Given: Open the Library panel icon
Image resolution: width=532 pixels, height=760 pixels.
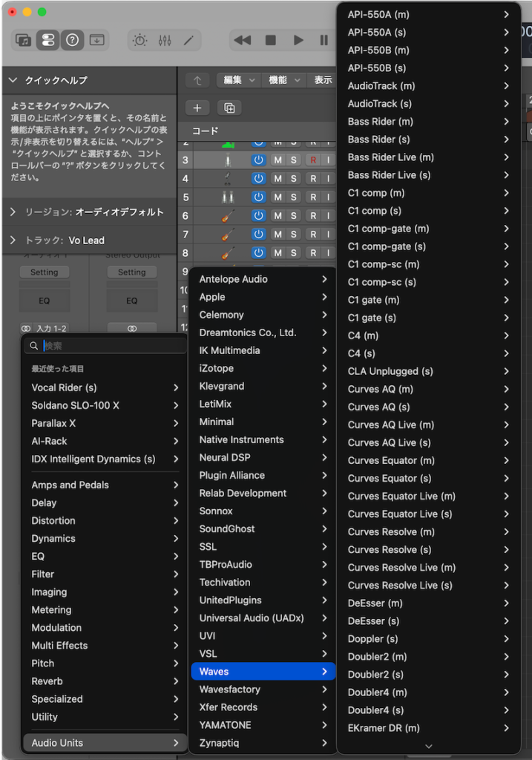Looking at the screenshot, I should 23,40.
